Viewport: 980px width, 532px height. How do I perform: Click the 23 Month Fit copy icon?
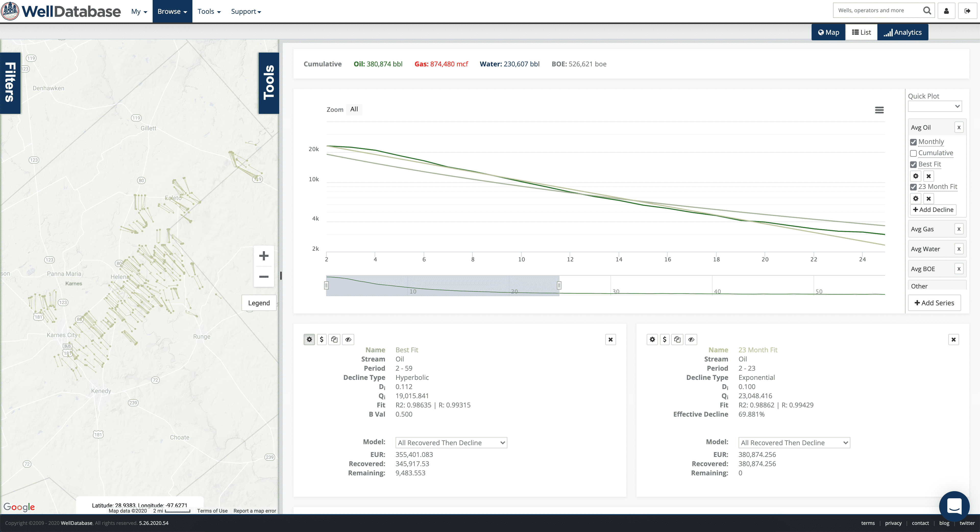pyautogui.click(x=677, y=340)
